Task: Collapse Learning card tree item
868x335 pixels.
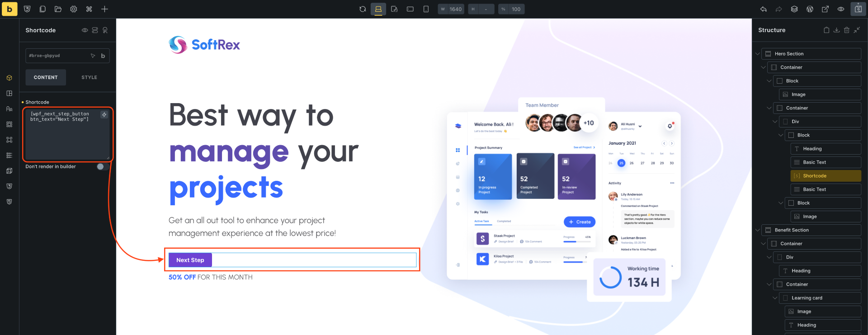Action: point(775,298)
